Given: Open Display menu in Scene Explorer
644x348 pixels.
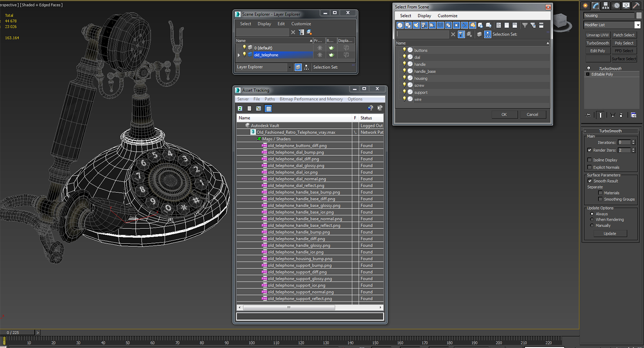Looking at the screenshot, I should (x=264, y=24).
